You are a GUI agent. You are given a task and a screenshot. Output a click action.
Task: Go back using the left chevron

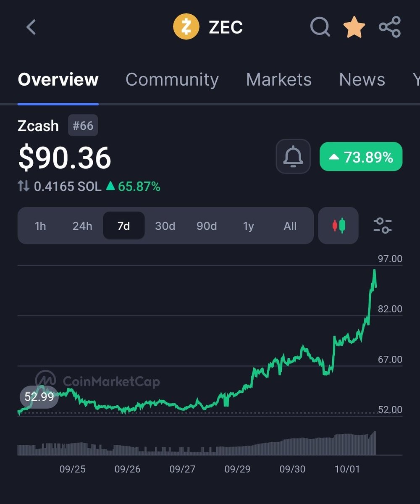click(x=31, y=27)
